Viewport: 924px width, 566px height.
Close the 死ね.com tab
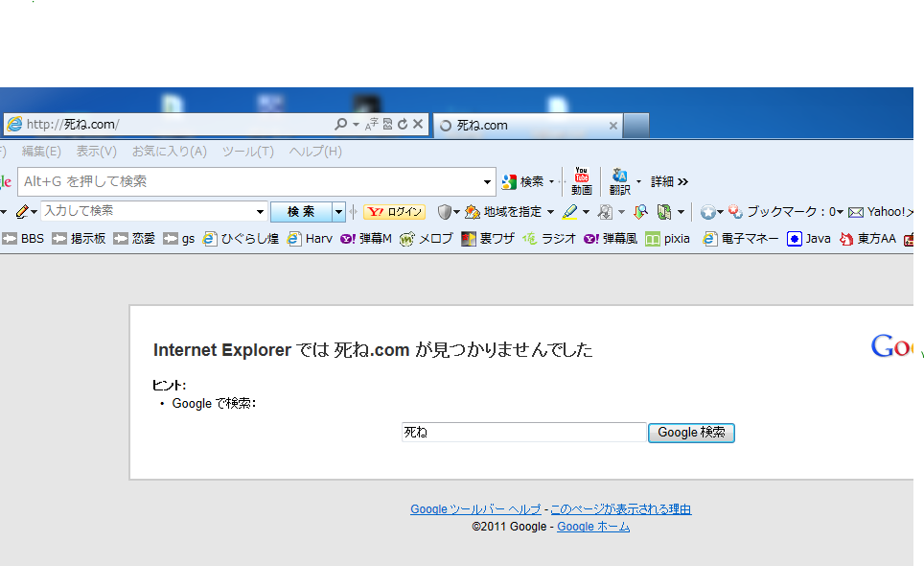tap(612, 126)
